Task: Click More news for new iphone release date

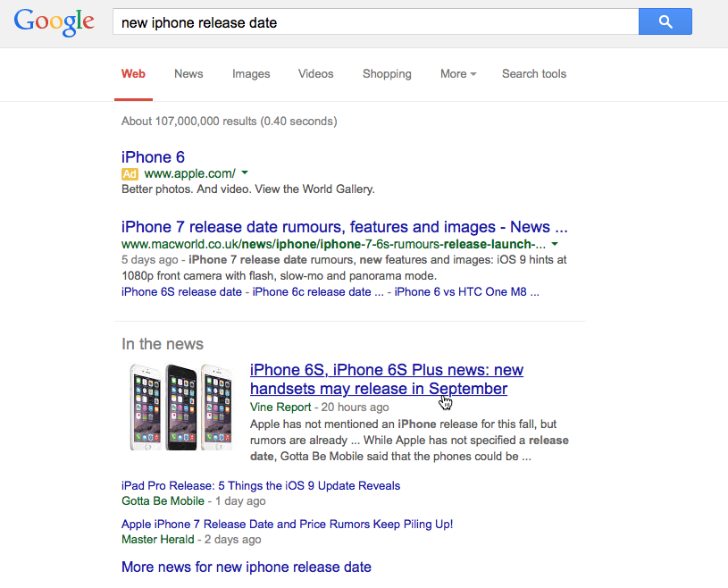Action: (246, 567)
